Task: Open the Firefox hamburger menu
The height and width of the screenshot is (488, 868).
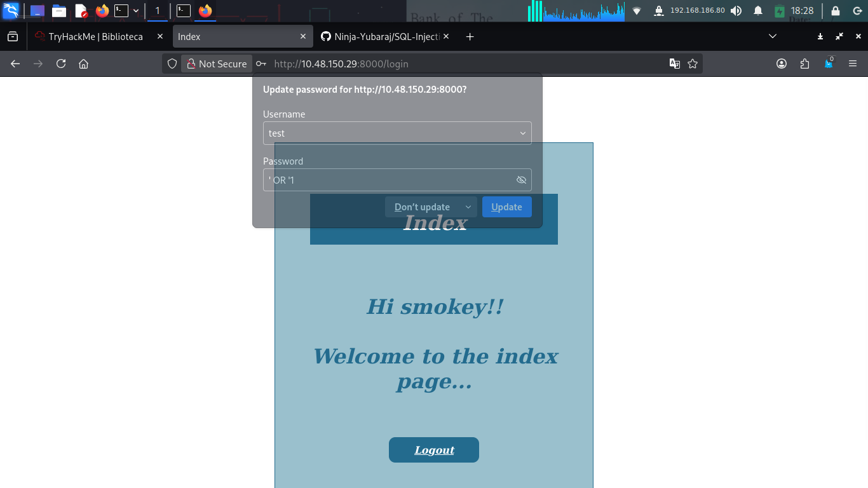Action: (853, 64)
